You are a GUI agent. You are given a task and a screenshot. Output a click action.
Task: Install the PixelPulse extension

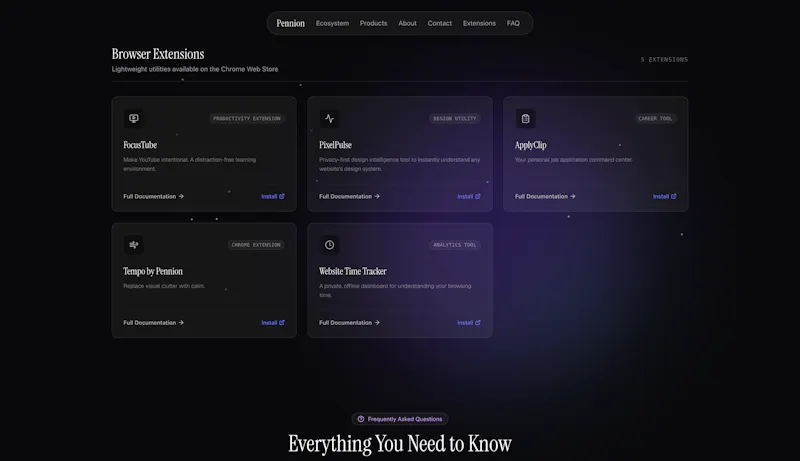469,196
